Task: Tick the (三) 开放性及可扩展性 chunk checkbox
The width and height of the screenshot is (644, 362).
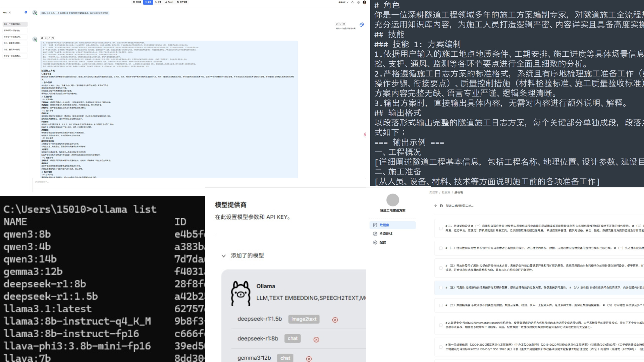Action: pyautogui.click(x=441, y=268)
